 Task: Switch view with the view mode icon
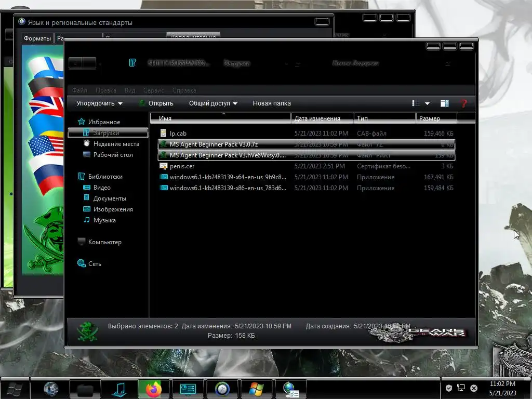pyautogui.click(x=416, y=103)
